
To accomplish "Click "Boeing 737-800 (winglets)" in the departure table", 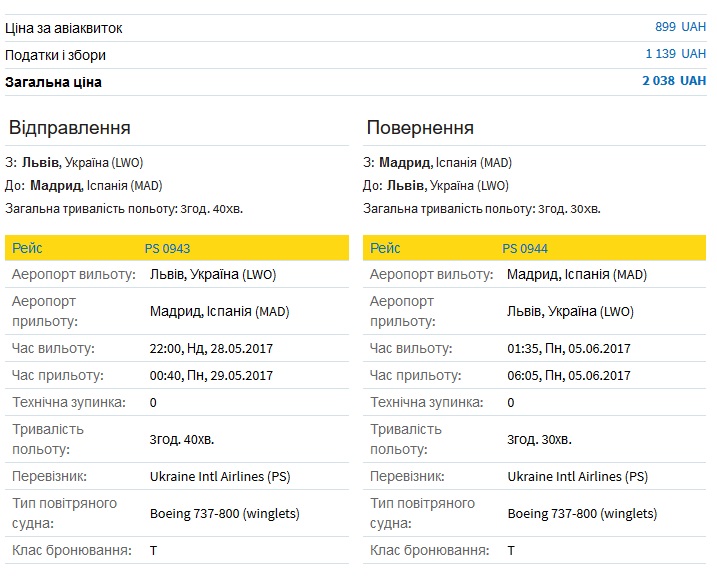I will 224,514.
